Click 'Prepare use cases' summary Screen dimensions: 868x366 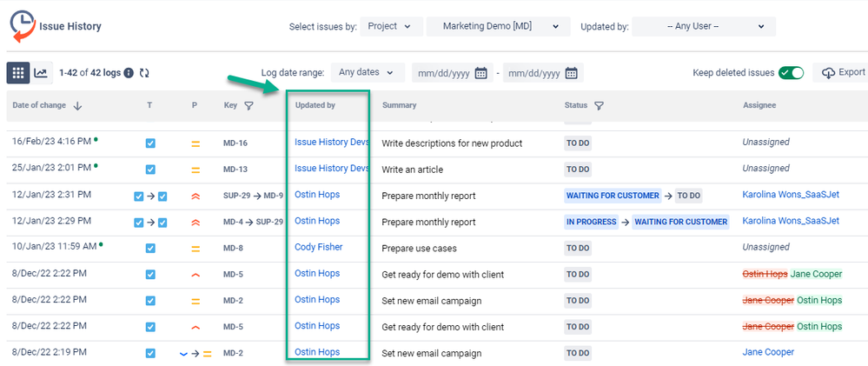[x=419, y=249]
